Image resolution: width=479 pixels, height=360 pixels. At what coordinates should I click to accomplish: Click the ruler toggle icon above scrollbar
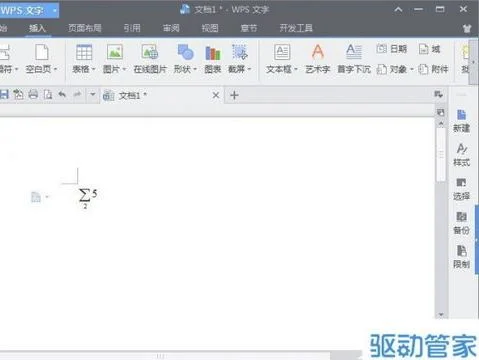[x=441, y=112]
